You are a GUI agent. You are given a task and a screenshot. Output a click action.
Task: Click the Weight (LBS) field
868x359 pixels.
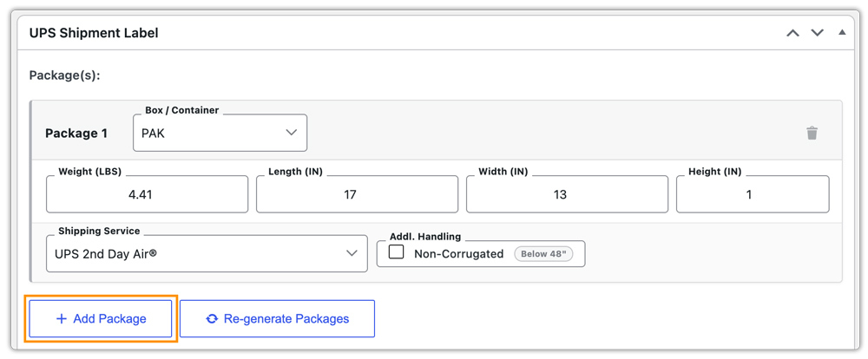pos(147,194)
